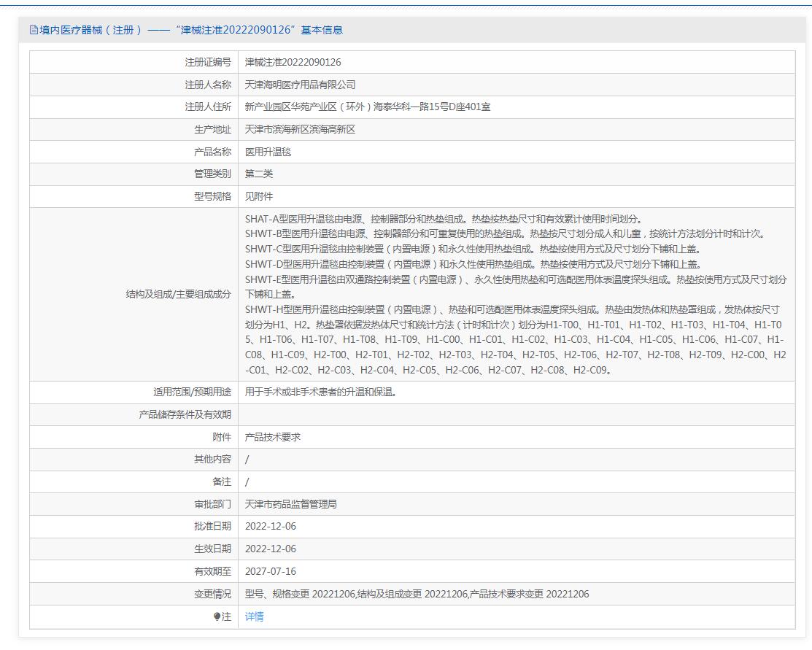This screenshot has width=812, height=650.
Task: Click the 有效期至 label
Action: tap(213, 571)
